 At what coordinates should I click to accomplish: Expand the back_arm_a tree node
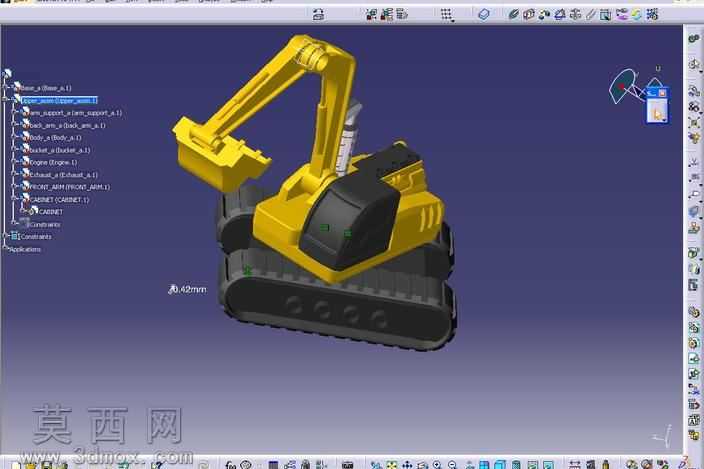point(15,125)
